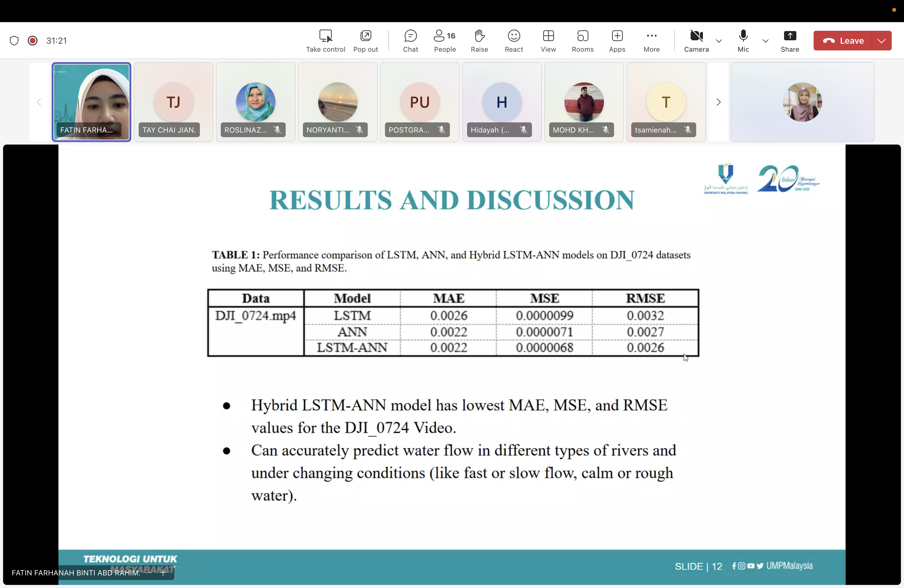
Task: Expand the Leave options dropdown
Action: point(882,41)
